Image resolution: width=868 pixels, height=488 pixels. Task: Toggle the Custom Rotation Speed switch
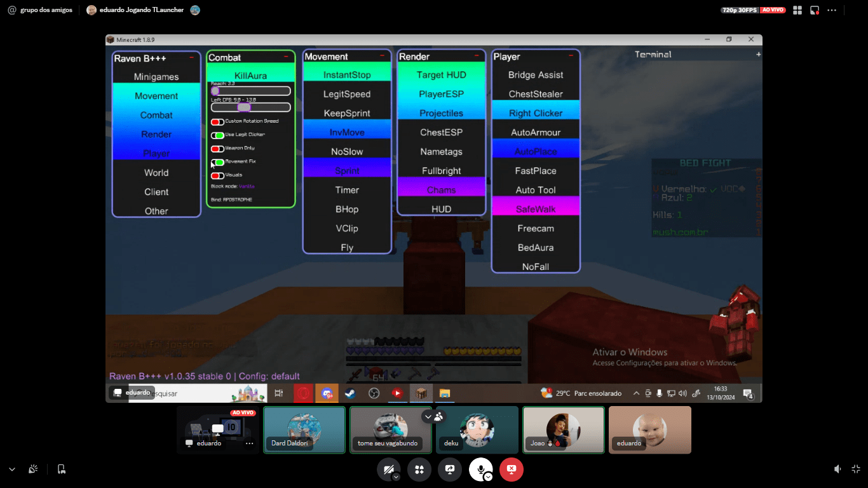point(217,121)
